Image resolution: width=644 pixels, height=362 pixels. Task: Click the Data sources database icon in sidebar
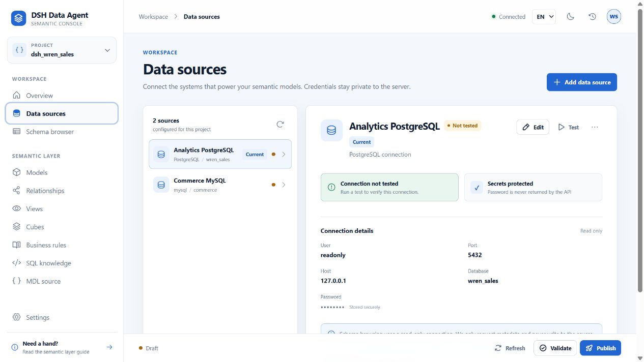[17, 113]
